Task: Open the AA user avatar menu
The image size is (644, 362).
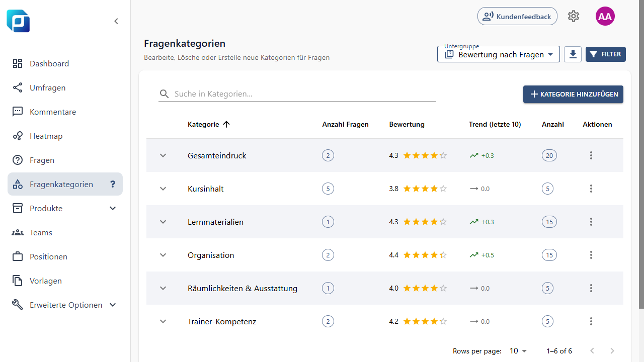Action: (605, 16)
